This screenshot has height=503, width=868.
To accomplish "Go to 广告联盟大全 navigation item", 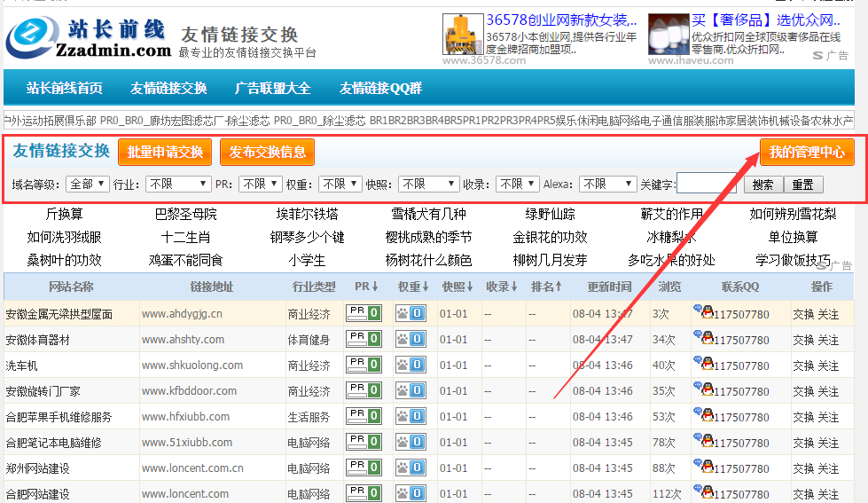I will (272, 88).
